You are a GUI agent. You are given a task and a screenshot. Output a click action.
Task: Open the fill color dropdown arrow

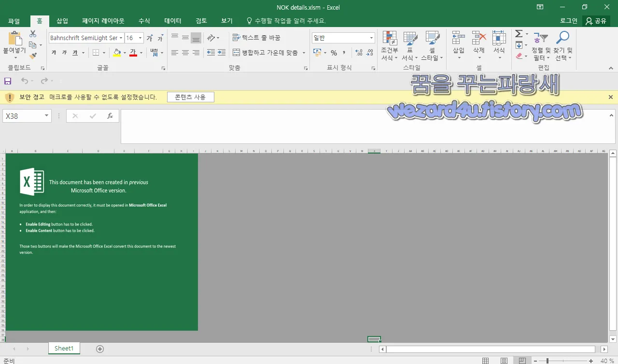point(125,53)
